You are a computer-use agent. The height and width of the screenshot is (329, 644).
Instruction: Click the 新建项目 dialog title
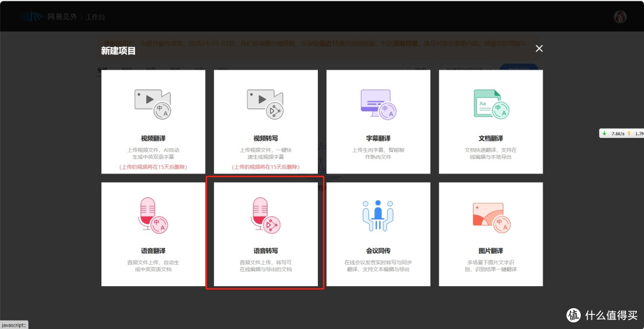pos(118,51)
